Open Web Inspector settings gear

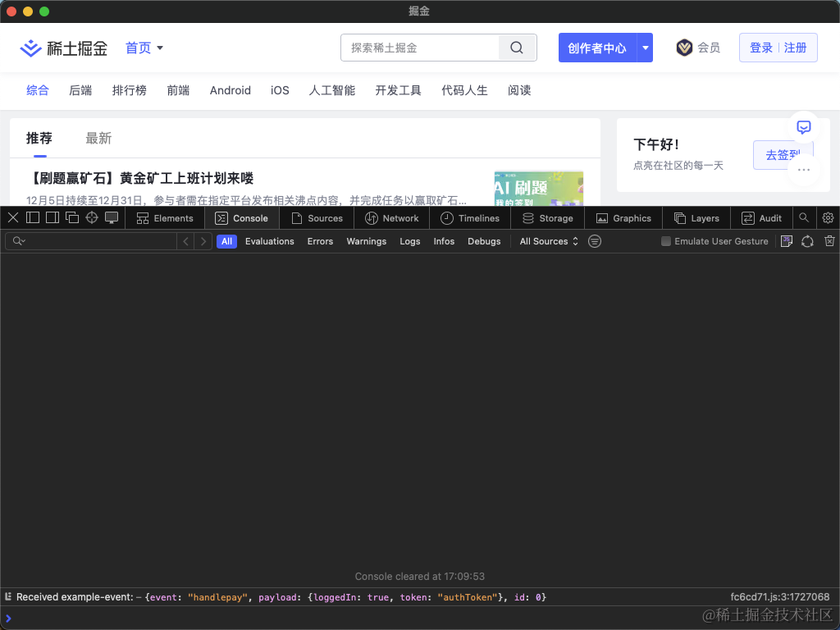[x=828, y=217]
